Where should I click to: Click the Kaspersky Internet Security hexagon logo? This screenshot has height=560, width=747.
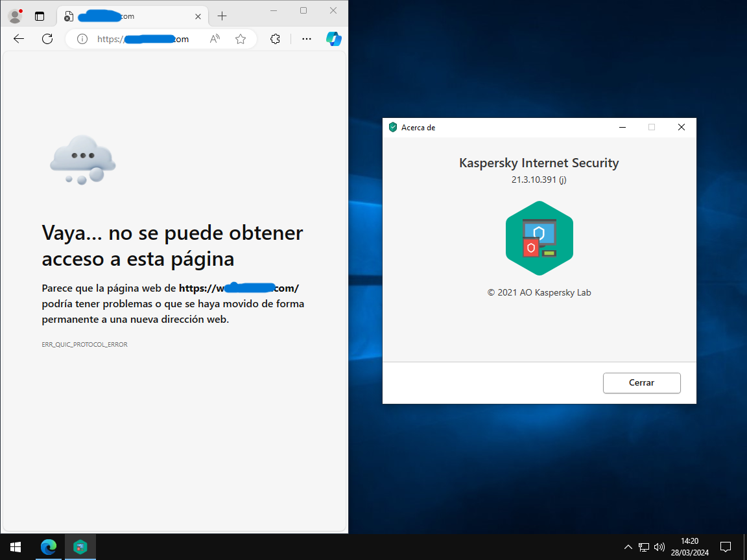coord(539,238)
